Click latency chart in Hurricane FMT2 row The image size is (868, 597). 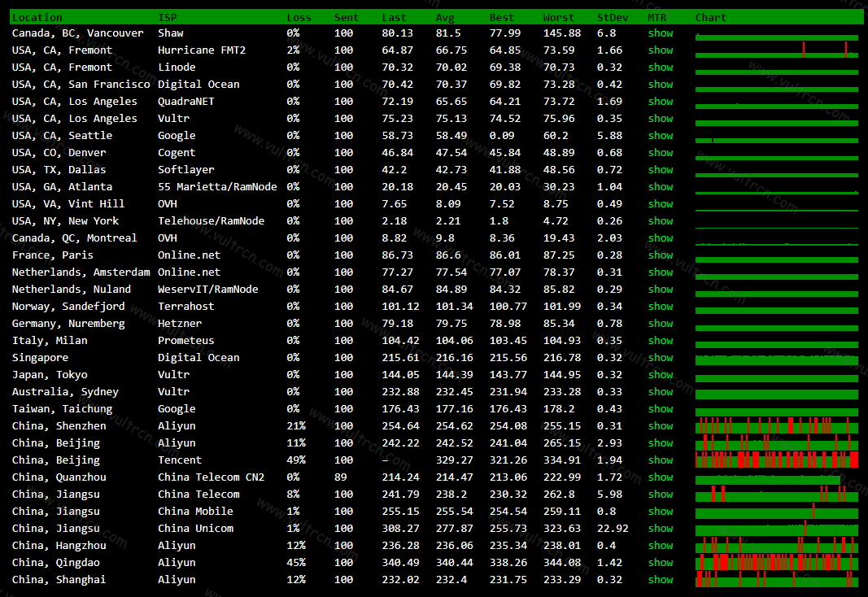pyautogui.click(x=777, y=50)
